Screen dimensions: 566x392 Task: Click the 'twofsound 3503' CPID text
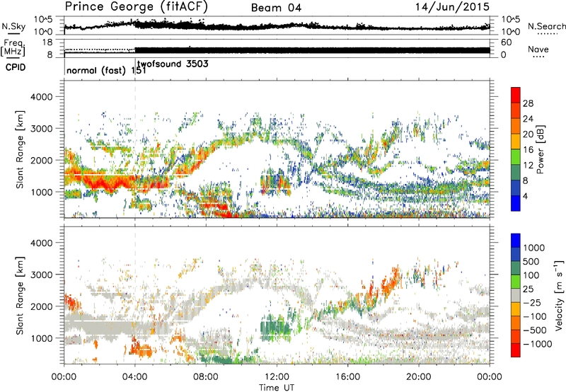pos(173,64)
